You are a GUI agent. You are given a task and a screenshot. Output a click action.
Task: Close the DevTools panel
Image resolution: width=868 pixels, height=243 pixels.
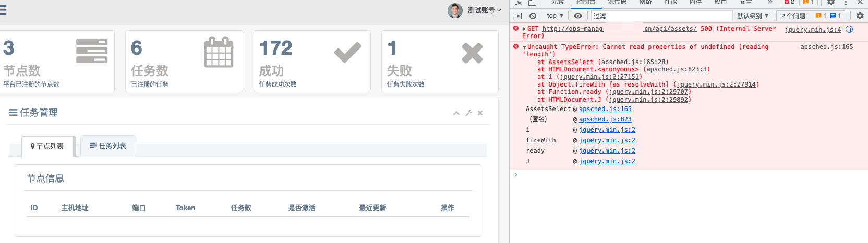coord(860,2)
